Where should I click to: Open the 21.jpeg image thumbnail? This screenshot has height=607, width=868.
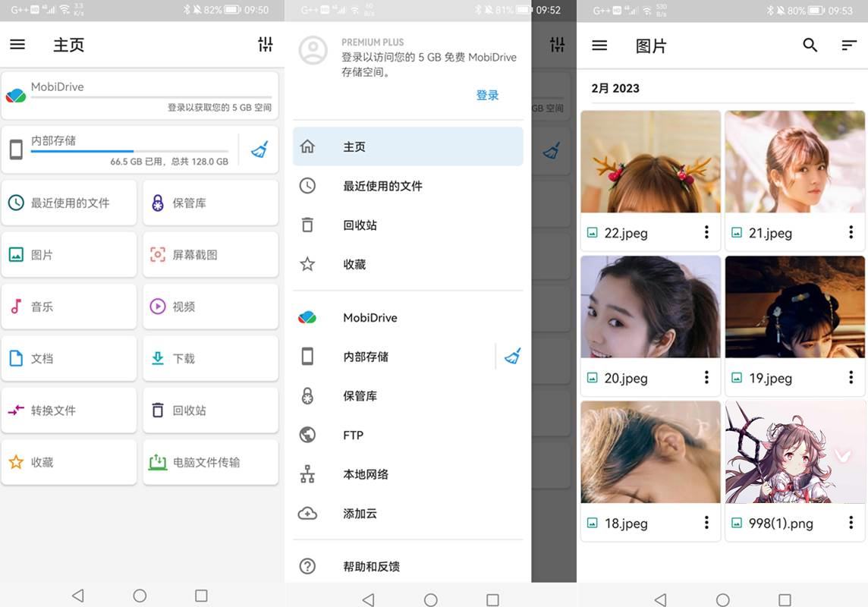coord(794,162)
